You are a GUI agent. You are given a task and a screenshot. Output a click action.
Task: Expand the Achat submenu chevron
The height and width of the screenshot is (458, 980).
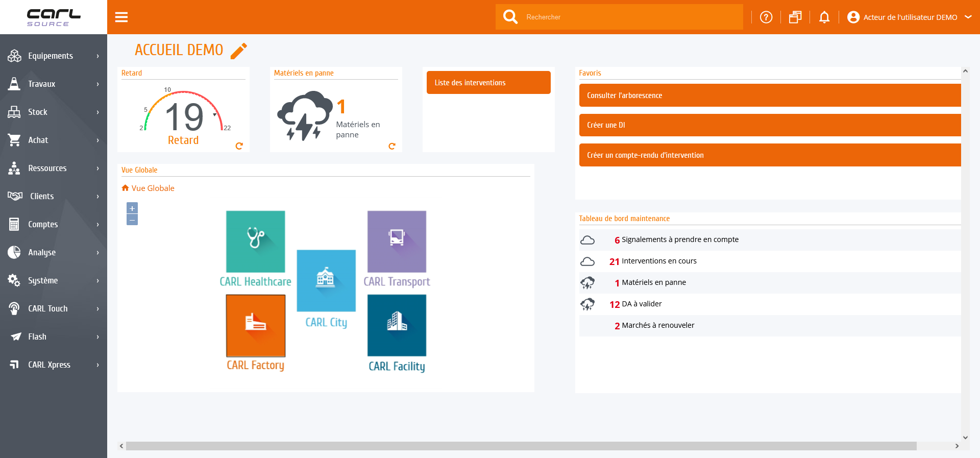(x=98, y=140)
